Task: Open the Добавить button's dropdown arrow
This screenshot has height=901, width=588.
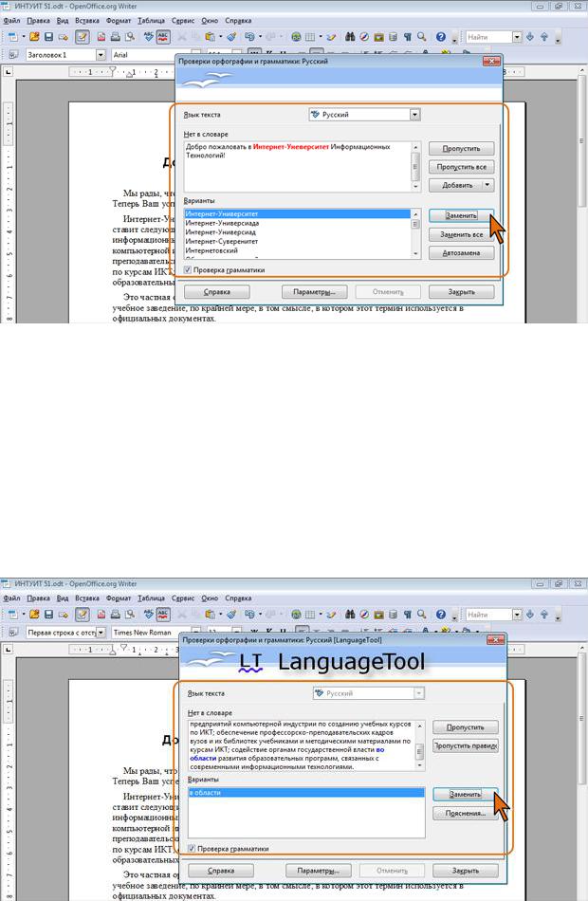Action: (487, 185)
